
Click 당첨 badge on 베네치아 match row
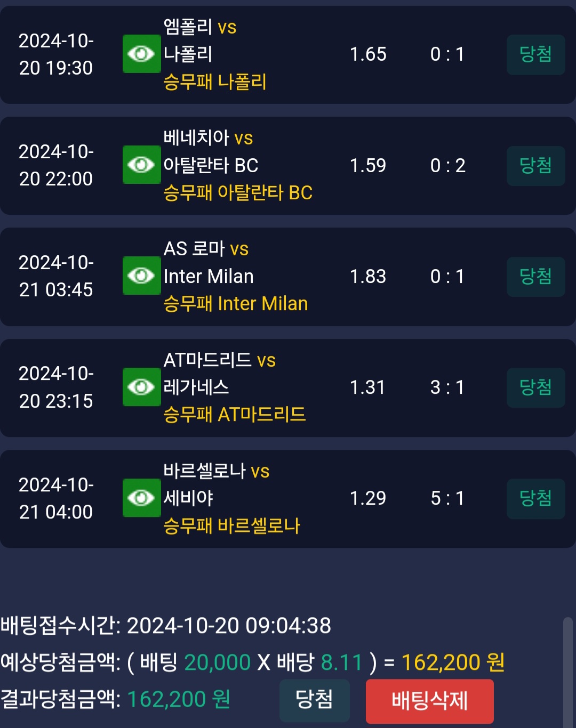tap(535, 166)
